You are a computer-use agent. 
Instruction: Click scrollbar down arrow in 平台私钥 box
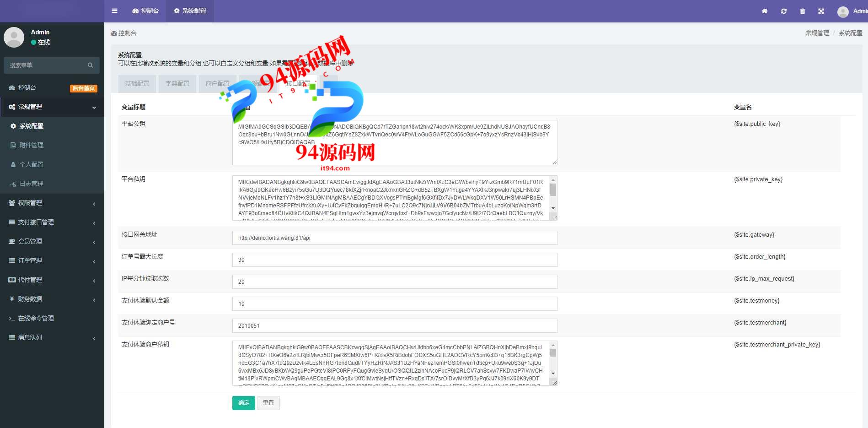553,208
